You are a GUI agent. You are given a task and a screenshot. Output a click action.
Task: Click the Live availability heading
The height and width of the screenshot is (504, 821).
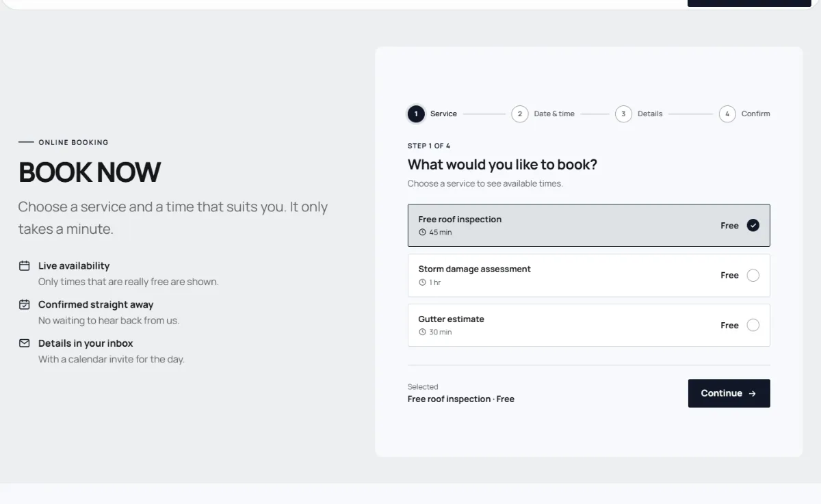pos(74,266)
